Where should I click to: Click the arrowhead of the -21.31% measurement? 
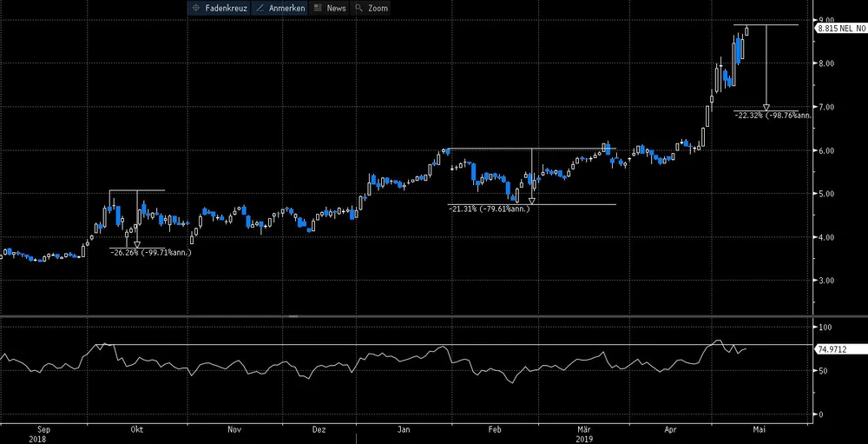[x=531, y=201]
